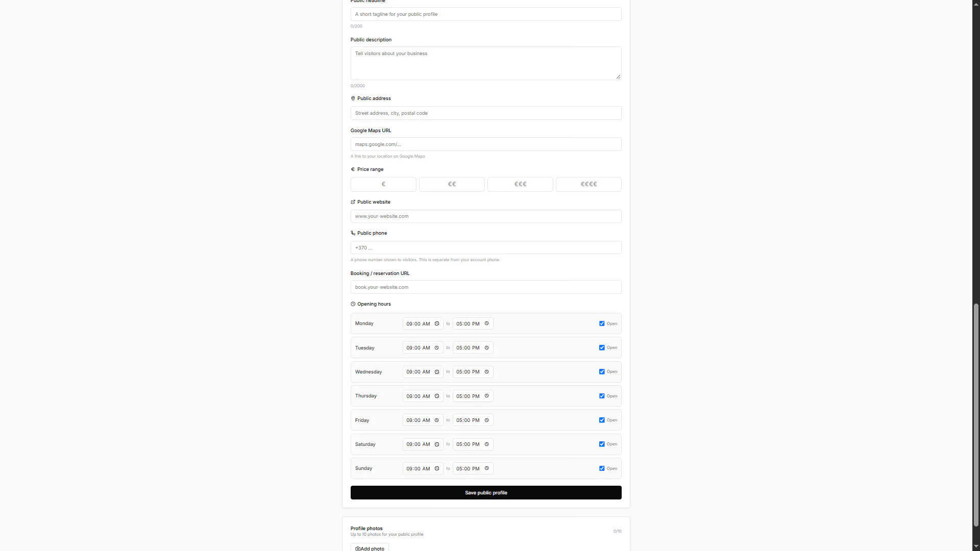Focus the Public phone field
980x551 pixels.
click(486, 248)
